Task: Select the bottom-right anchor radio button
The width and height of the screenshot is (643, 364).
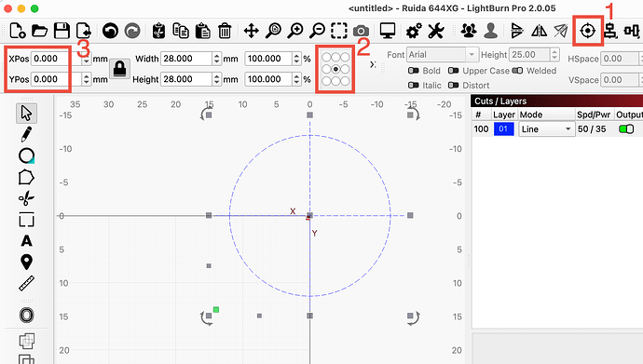Action: [x=346, y=81]
